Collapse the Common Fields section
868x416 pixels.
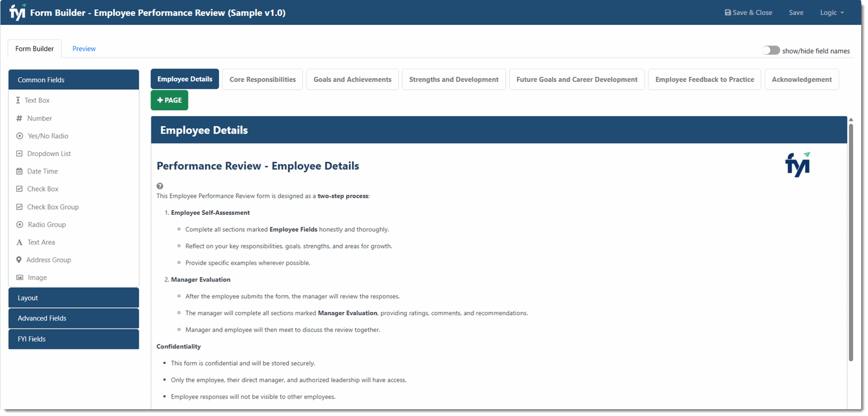pos(74,80)
